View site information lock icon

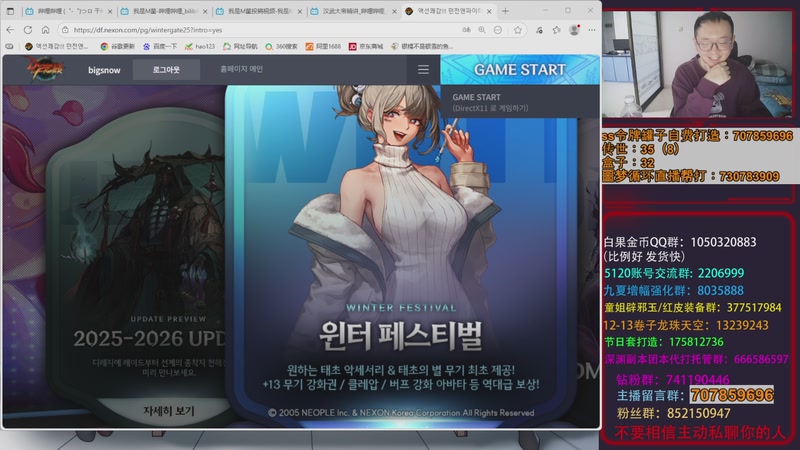[x=65, y=30]
